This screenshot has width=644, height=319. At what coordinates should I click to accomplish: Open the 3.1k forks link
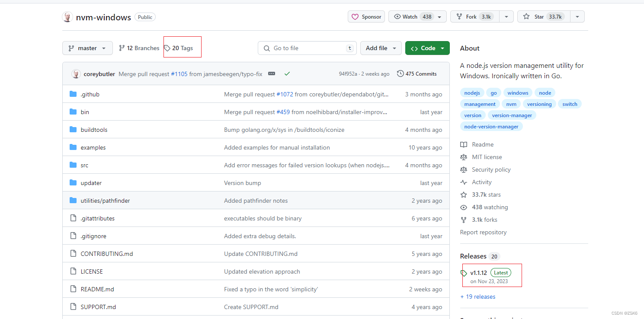pyautogui.click(x=479, y=220)
